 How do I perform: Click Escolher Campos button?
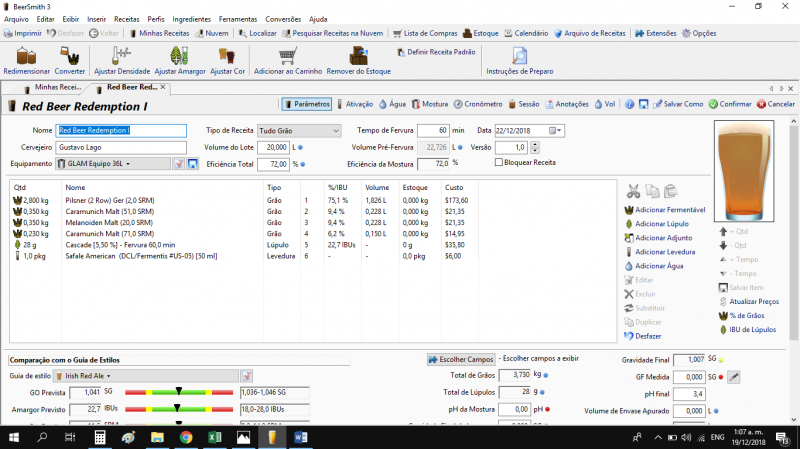461,360
